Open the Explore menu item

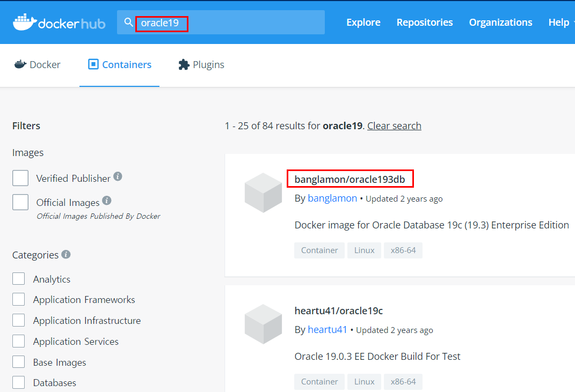pos(363,23)
